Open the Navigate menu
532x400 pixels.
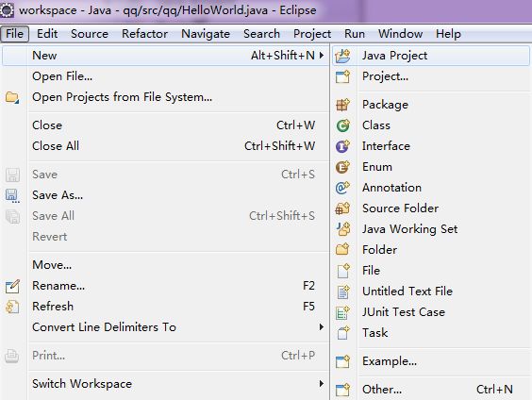tap(206, 34)
